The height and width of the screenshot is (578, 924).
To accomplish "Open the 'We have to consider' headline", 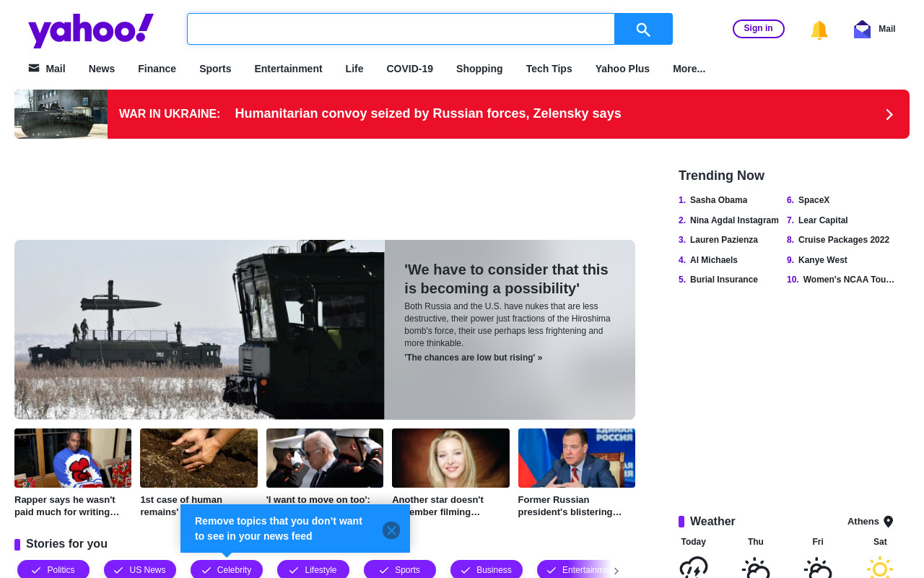I will pos(506,279).
